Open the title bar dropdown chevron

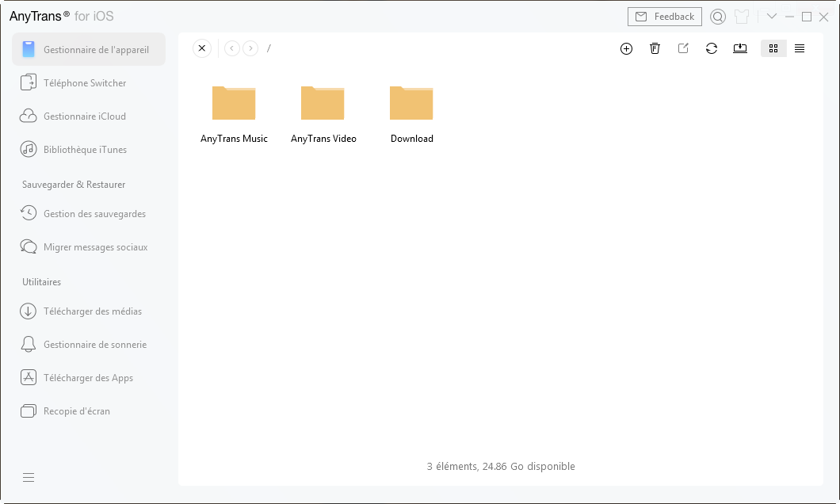pos(771,16)
